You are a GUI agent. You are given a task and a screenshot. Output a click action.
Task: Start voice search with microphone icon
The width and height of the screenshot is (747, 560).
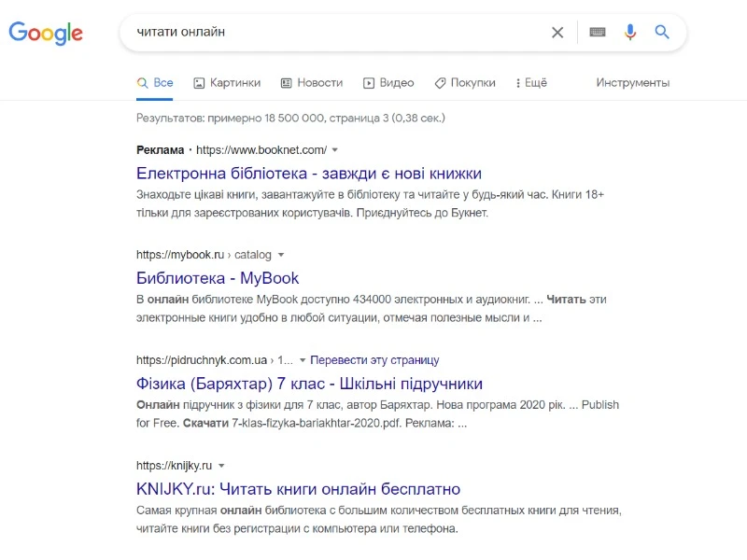630,33
